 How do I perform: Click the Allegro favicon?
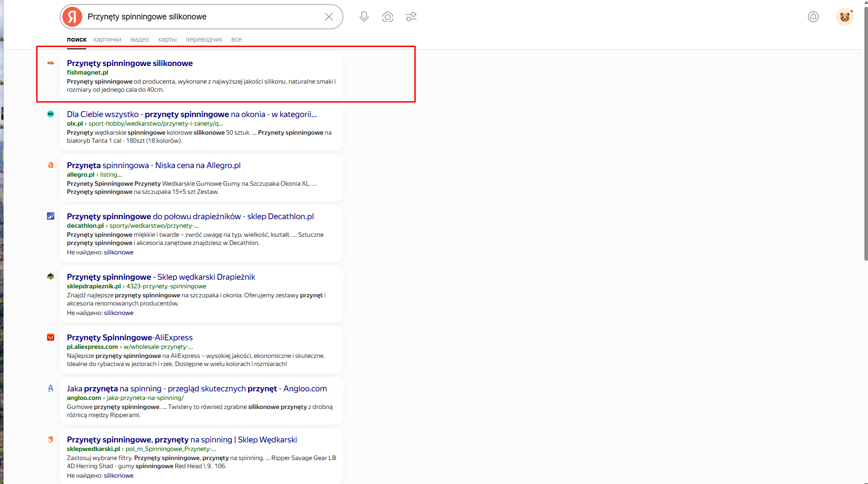click(51, 165)
